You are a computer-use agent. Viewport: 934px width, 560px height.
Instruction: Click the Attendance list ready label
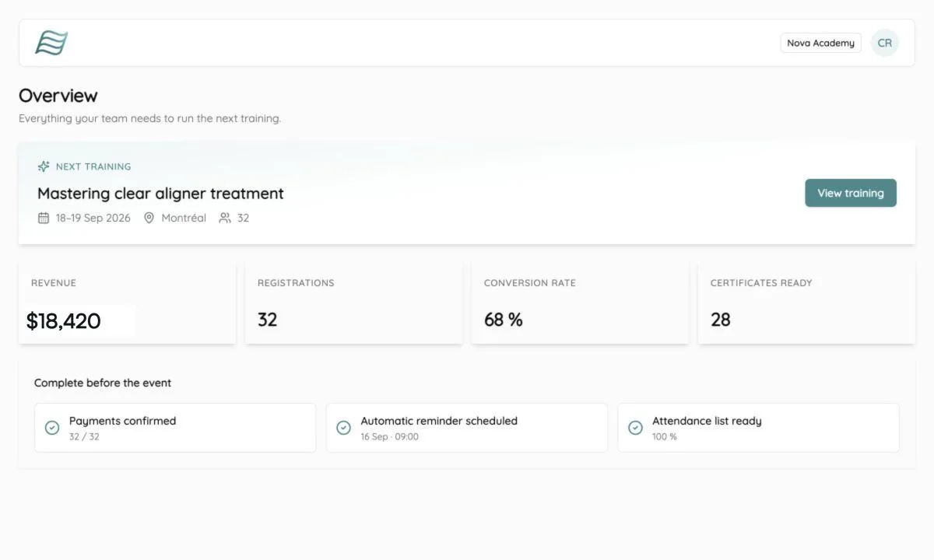click(707, 421)
